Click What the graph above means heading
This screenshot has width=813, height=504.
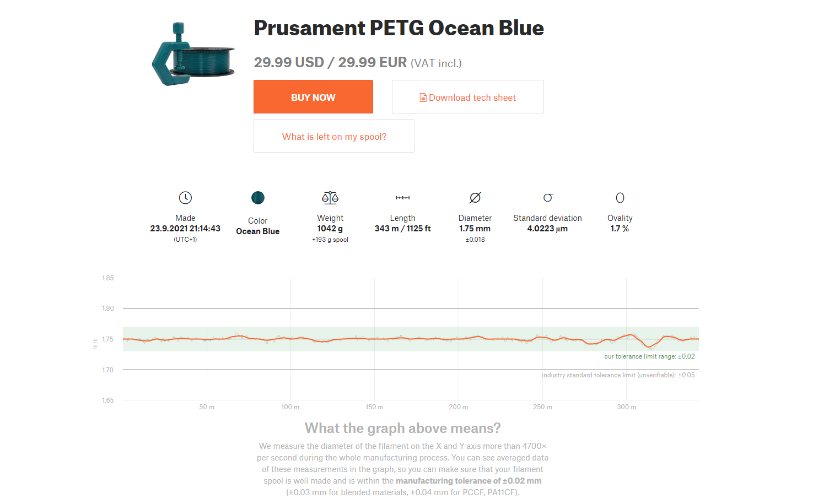pos(403,428)
